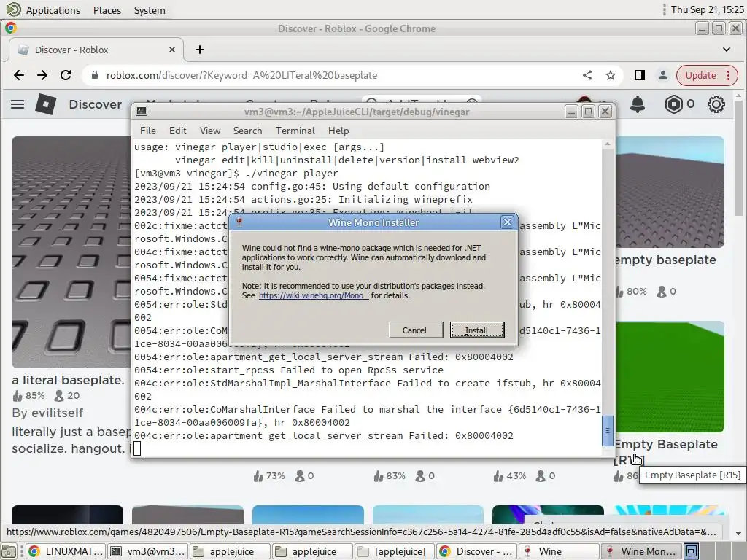747x560 pixels.
Task: Open Robux balance icon
Action: pyautogui.click(x=673, y=104)
